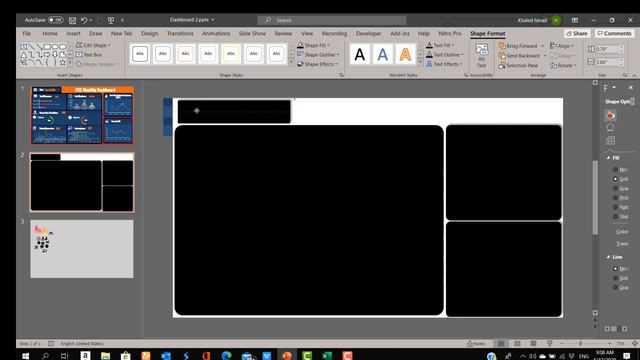Apply the blue A WordArt style

point(382,54)
